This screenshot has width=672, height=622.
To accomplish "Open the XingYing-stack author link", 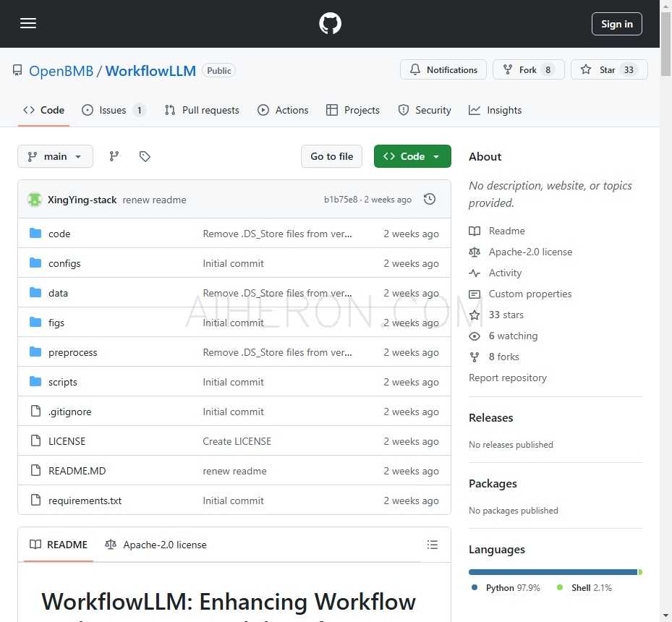I will pos(82,200).
